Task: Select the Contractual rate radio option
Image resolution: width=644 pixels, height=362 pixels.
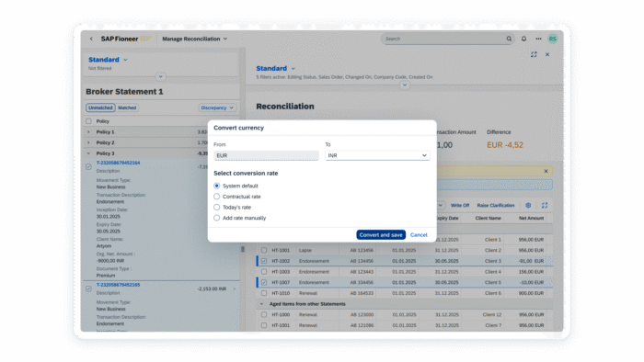Action: click(216, 197)
